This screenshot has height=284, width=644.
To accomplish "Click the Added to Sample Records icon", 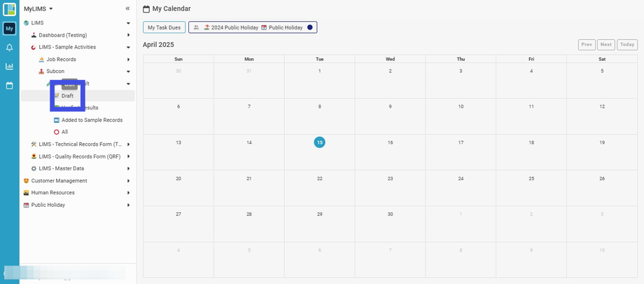I will pos(57,120).
